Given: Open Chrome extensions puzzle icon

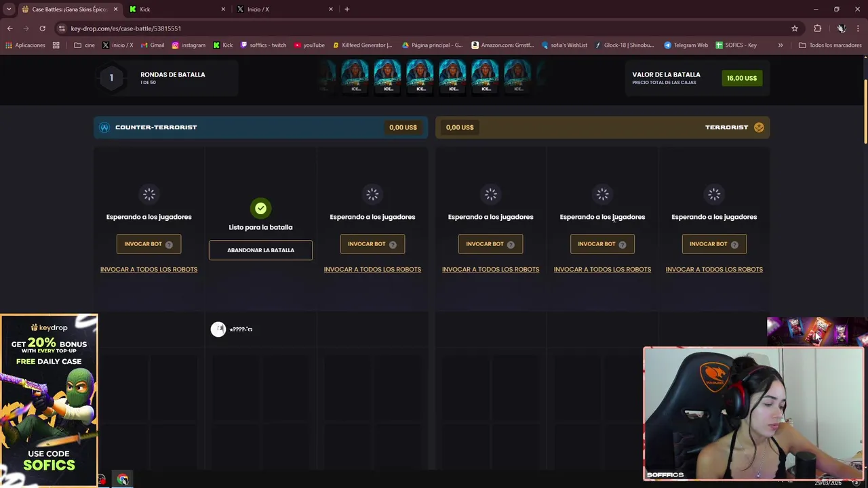Looking at the screenshot, I should click(817, 28).
